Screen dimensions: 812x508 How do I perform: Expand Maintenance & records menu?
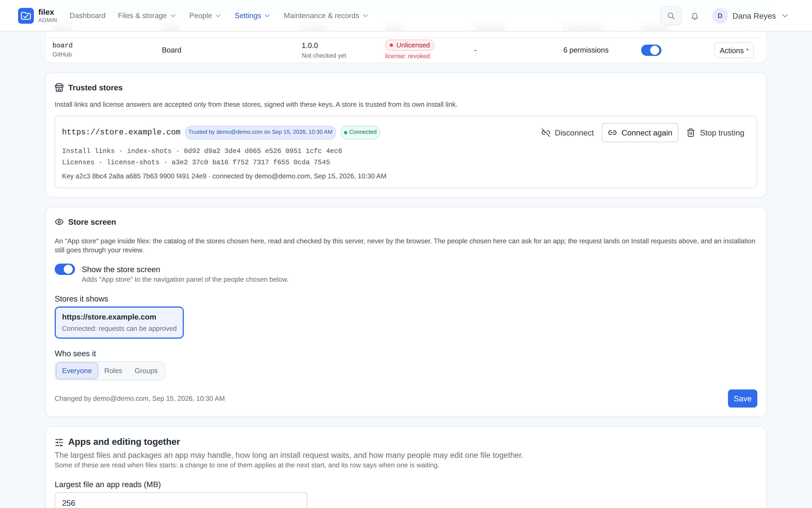tap(326, 16)
